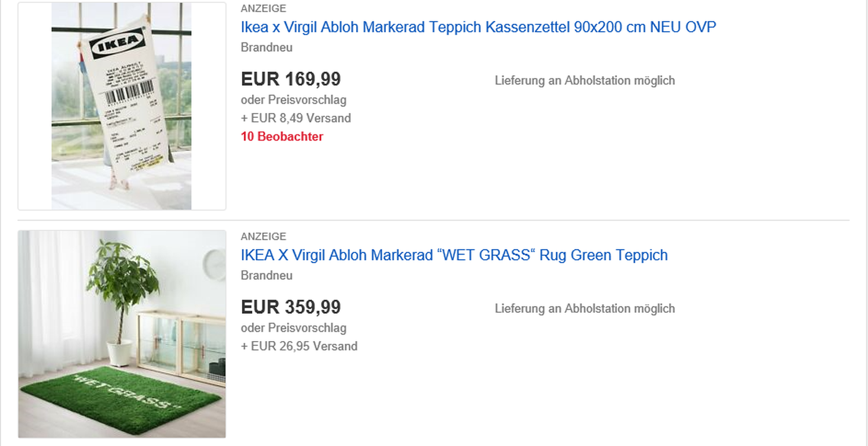Click "Brandneu" condition of the Kassenzettel rug
Screen dimensions: 868x446
[266, 47]
